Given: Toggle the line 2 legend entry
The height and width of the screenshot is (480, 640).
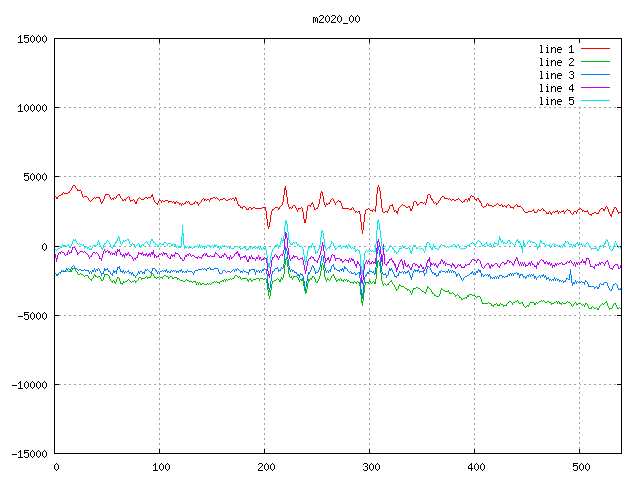Looking at the screenshot, I should 556,62.
